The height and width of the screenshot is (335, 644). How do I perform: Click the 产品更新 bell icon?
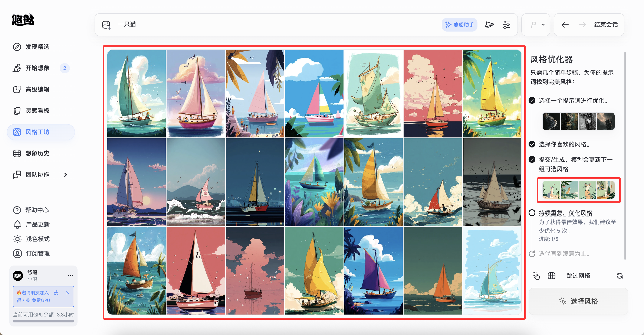point(17,224)
